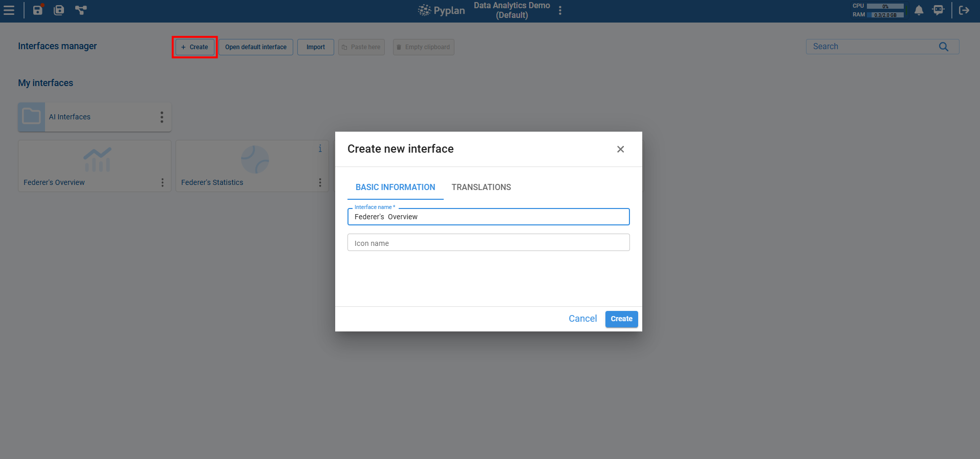The width and height of the screenshot is (980, 459).
Task: Click the save icon in the top bar
Action: [38, 10]
